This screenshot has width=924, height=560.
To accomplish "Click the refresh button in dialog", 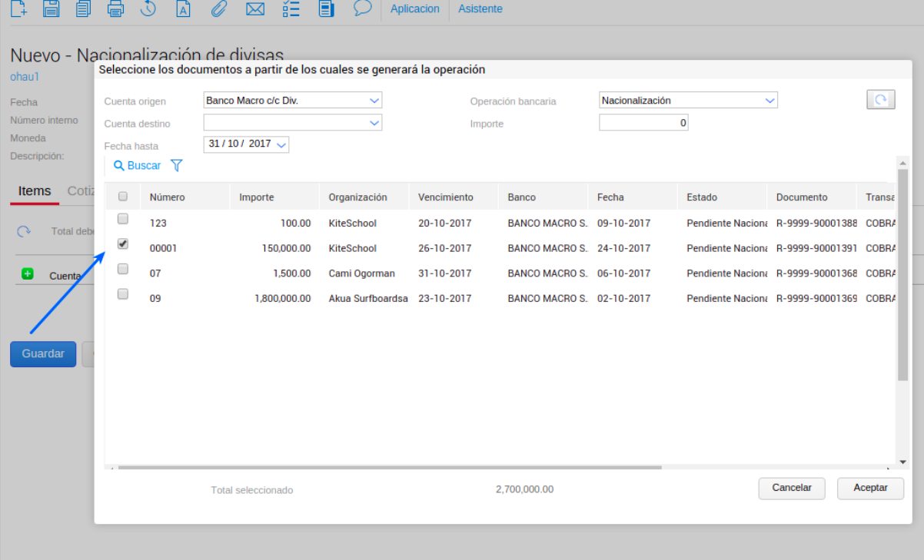I will (881, 100).
